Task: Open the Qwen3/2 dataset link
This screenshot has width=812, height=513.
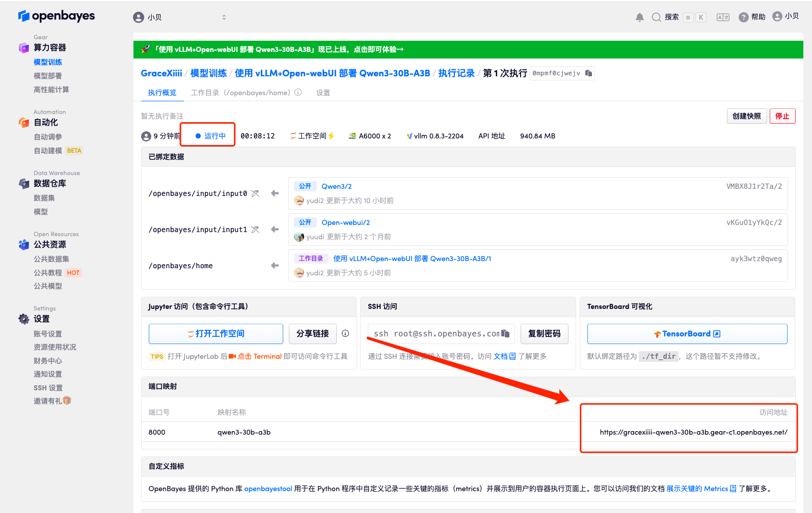Action: coord(337,186)
